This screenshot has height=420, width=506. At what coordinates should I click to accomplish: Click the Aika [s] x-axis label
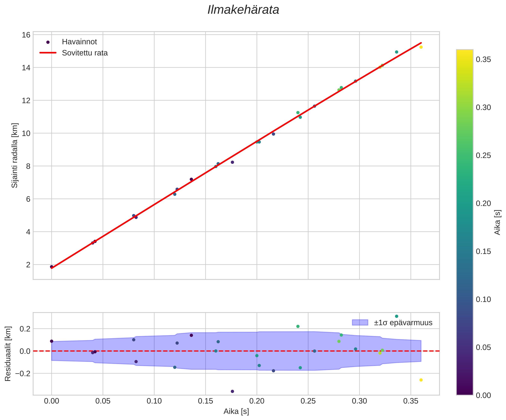point(236,412)
